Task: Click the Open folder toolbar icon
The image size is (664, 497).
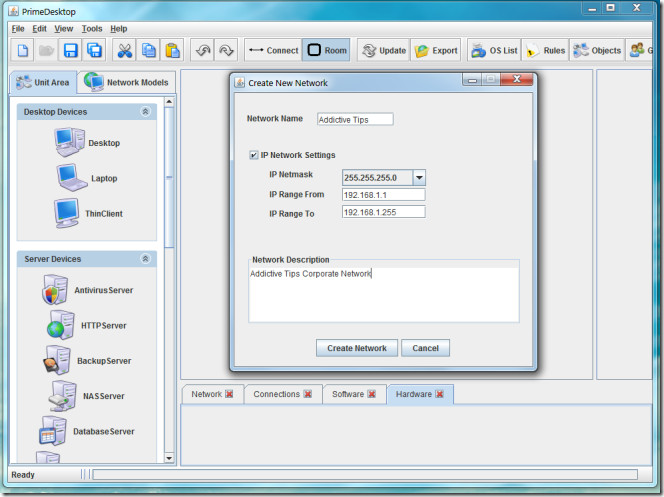Action: click(x=46, y=50)
